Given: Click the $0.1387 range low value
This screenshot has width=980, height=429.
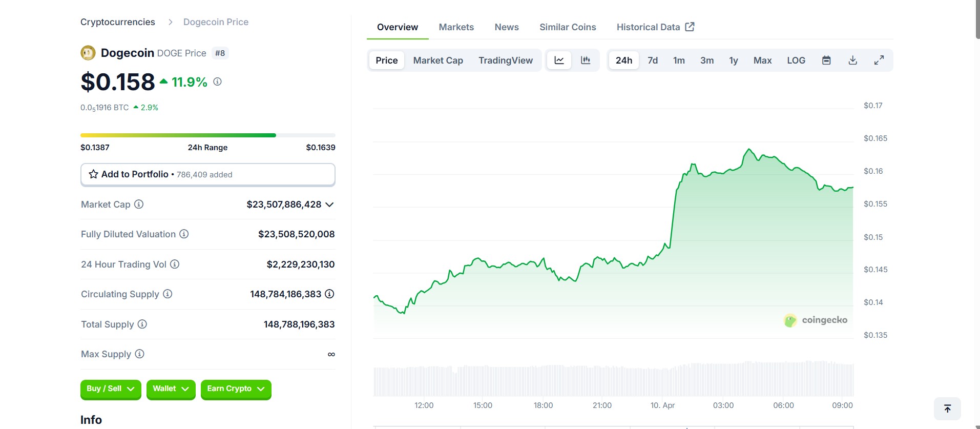Looking at the screenshot, I should (95, 148).
